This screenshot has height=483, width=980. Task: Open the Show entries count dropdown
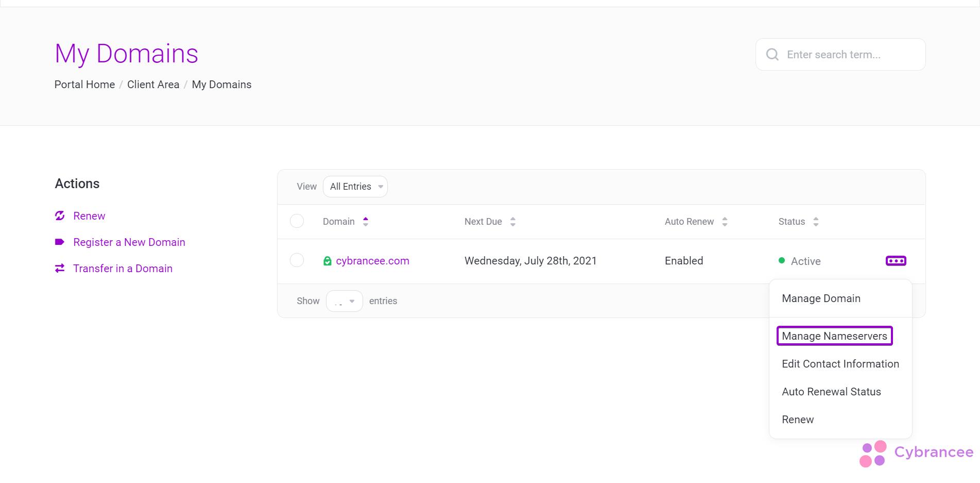pyautogui.click(x=345, y=301)
